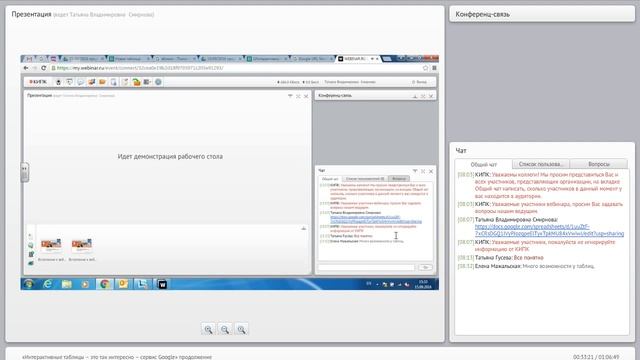The image size is (640, 360).
Task: Zoom out using the minus magnifier button
Action: click(x=225, y=329)
